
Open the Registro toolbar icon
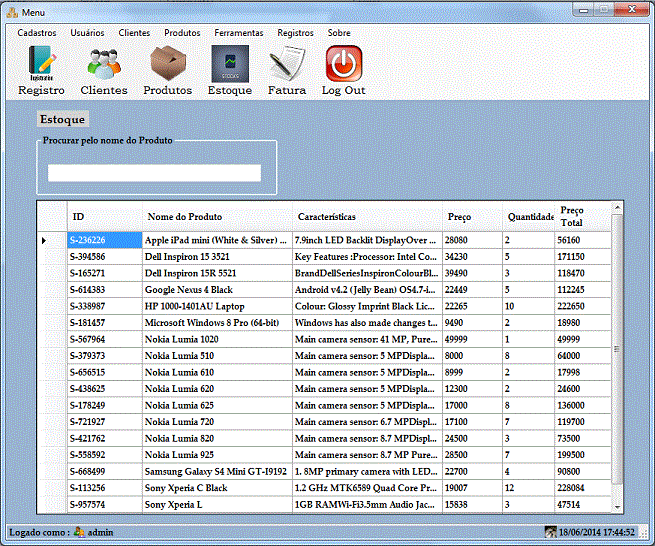tap(41, 65)
